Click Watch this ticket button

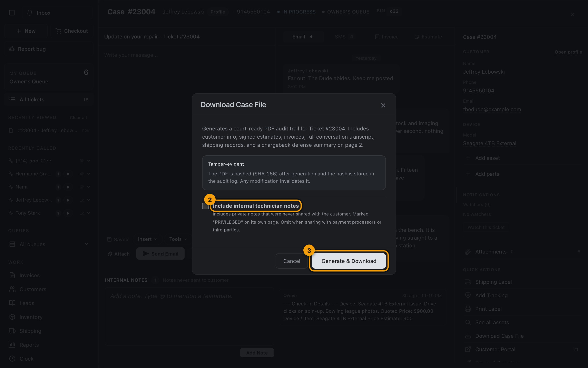(486, 227)
